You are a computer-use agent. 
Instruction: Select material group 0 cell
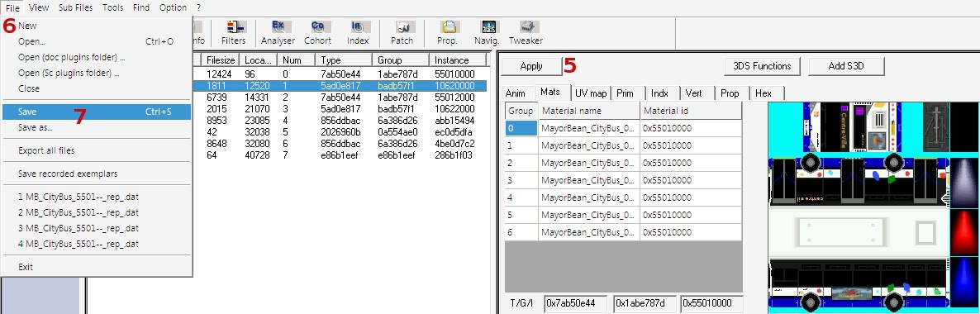click(521, 128)
